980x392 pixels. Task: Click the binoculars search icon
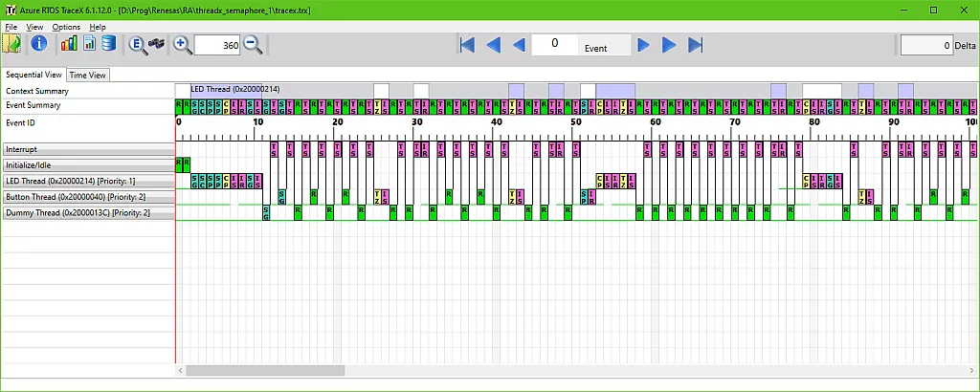pyautogui.click(x=157, y=44)
